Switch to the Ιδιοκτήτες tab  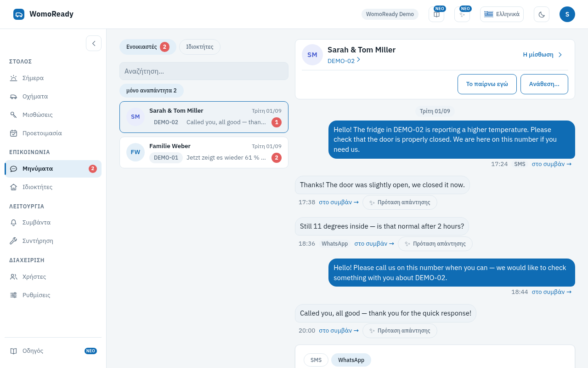(200, 47)
